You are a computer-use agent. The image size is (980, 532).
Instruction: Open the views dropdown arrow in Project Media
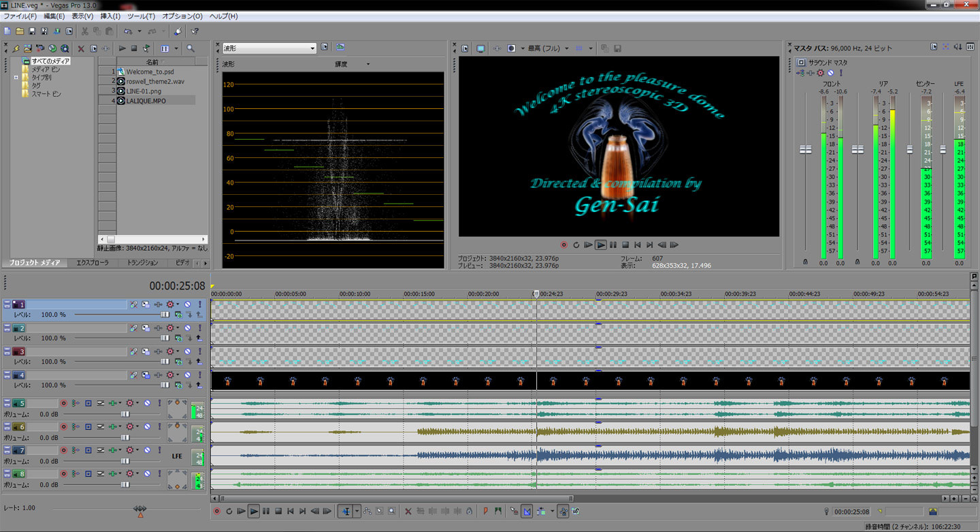176,48
